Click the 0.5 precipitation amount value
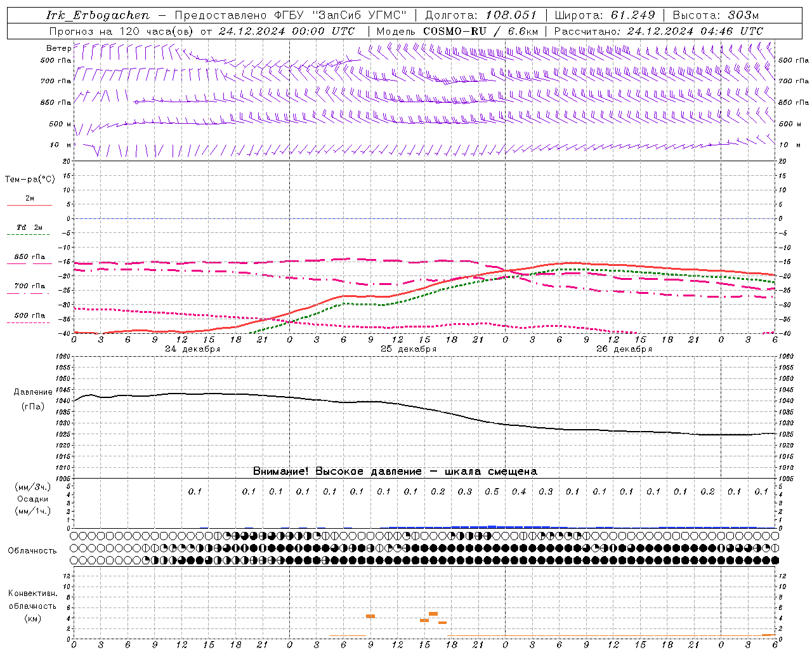The width and height of the screenshot is (812, 650). pyautogui.click(x=492, y=491)
